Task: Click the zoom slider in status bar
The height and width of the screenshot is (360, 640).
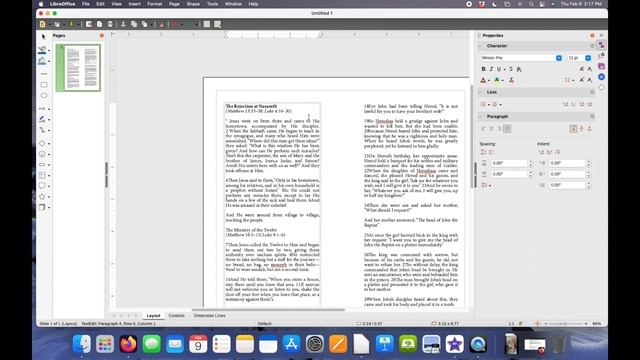Action: (x=565, y=323)
